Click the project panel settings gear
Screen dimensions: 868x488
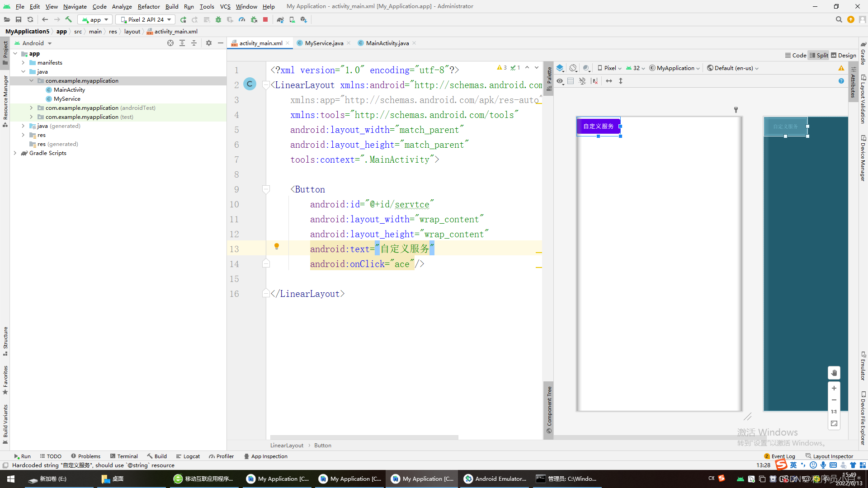pos(208,43)
